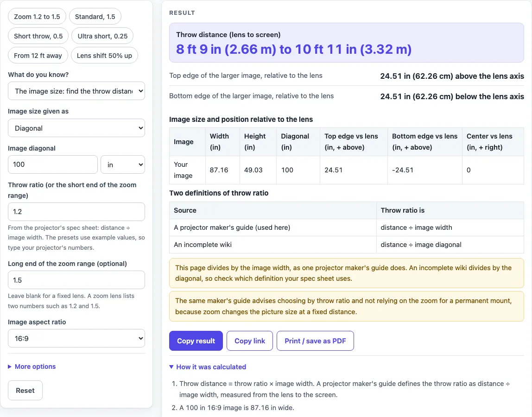
Task: Open the 'Image size given as' dropdown
Action: click(x=76, y=128)
